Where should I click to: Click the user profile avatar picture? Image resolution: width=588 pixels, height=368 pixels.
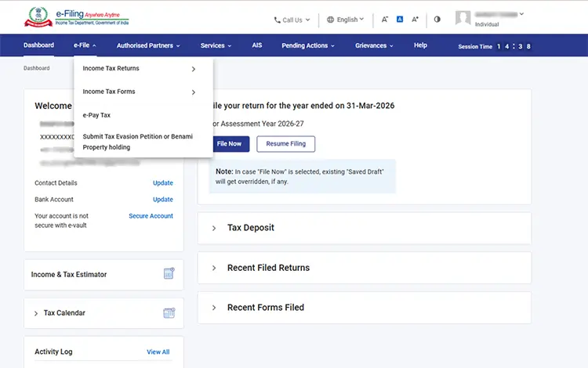pos(463,17)
